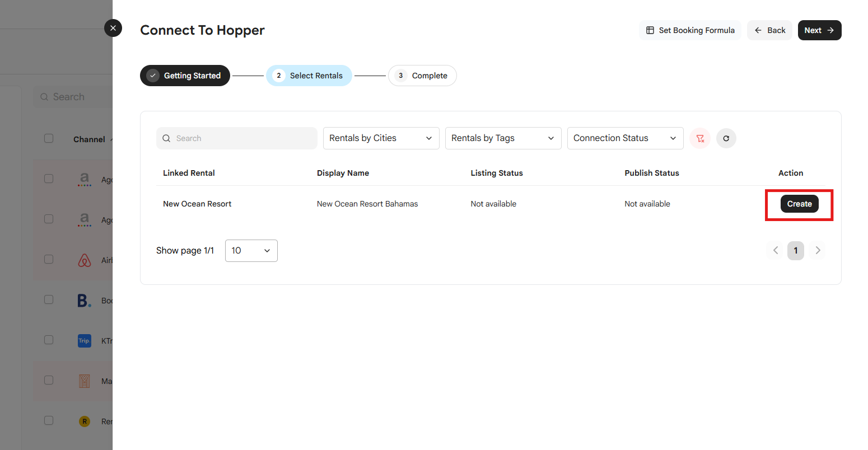This screenshot has height=450, width=868.
Task: Click the Display Name column header
Action: (x=343, y=173)
